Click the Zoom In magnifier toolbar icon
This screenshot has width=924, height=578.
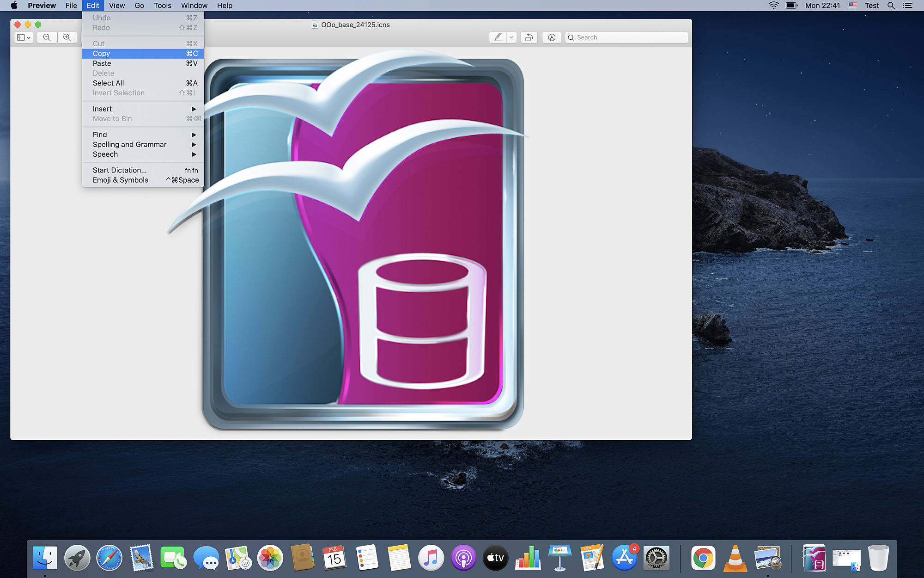pyautogui.click(x=67, y=37)
